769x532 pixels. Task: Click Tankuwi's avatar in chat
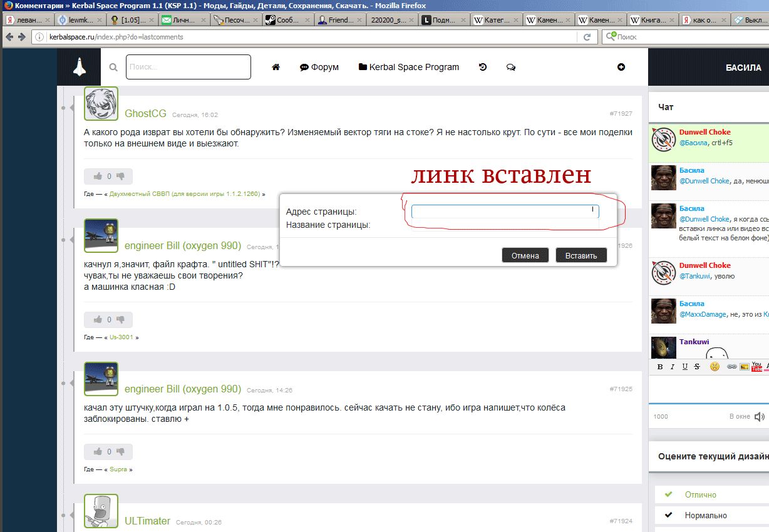point(663,347)
